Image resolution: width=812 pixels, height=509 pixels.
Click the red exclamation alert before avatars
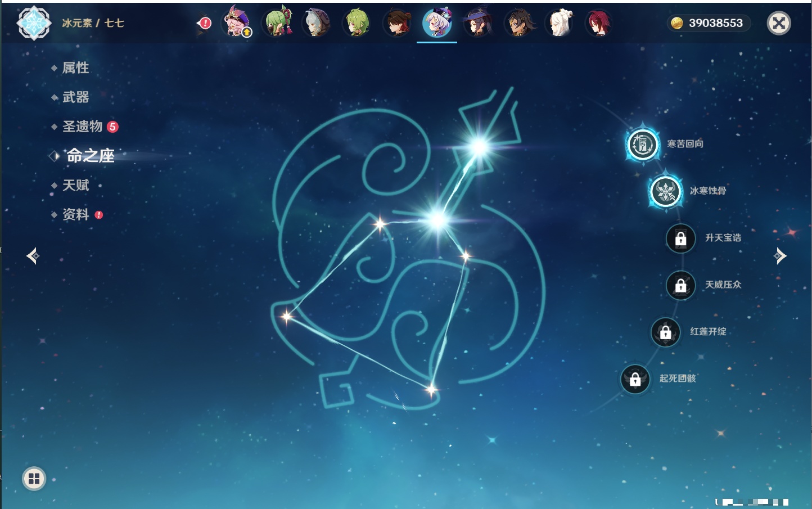[205, 23]
